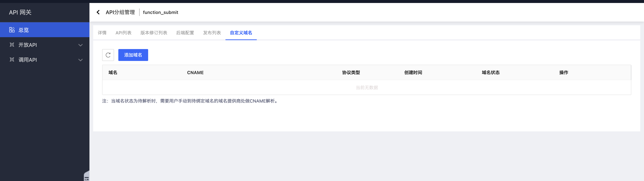Open 开放API sidebar menu item
This screenshot has height=181, width=644.
(45, 45)
